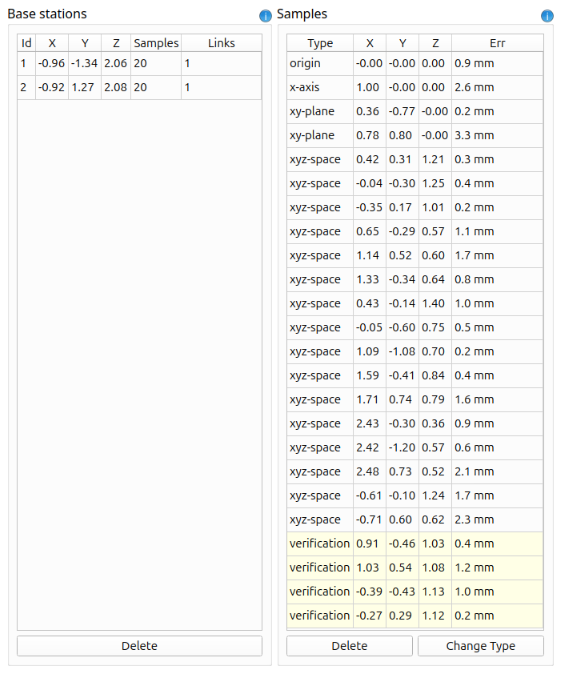Click the Change Type button

(480, 646)
